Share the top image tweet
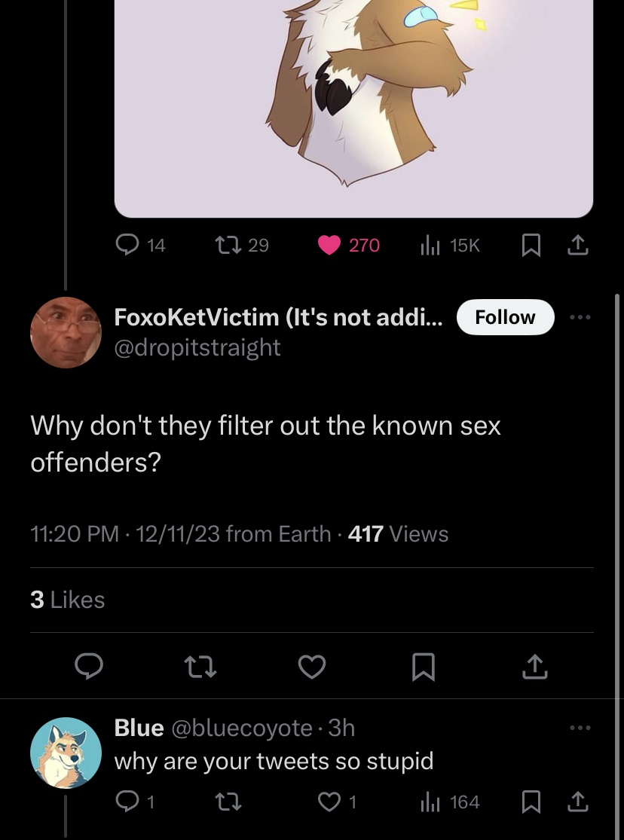 (578, 246)
